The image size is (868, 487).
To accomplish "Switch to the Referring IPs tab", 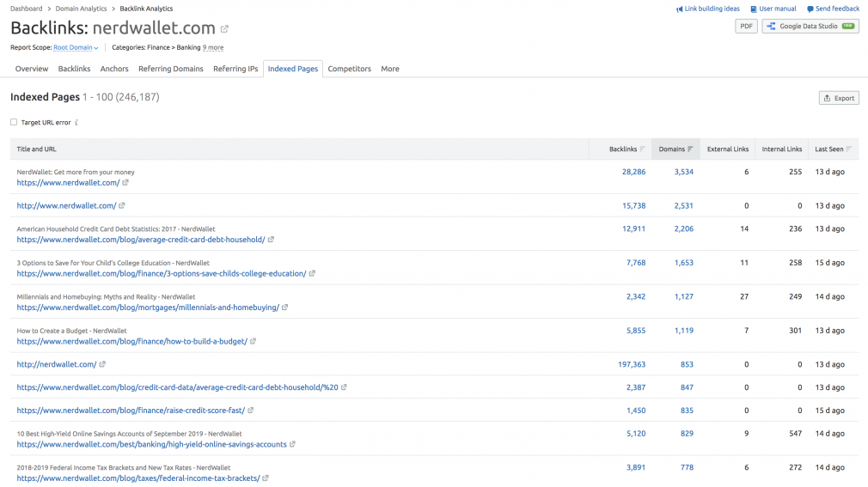I will pyautogui.click(x=235, y=69).
